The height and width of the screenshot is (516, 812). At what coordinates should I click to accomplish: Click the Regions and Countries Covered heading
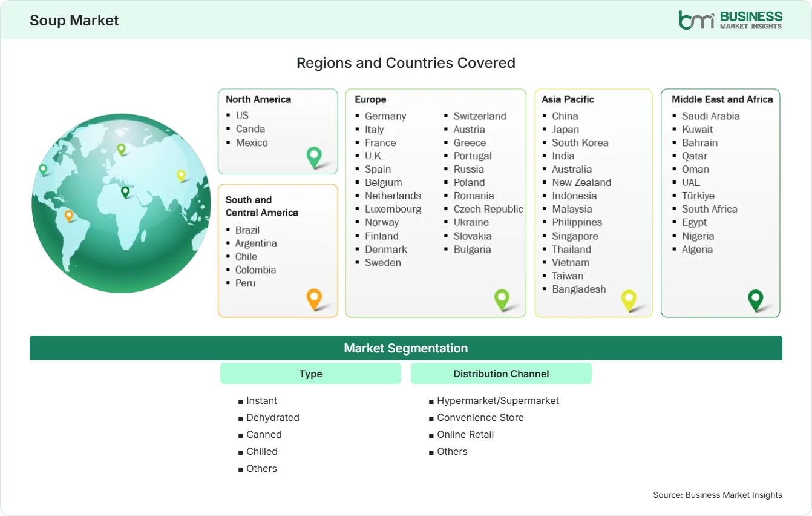click(x=406, y=63)
